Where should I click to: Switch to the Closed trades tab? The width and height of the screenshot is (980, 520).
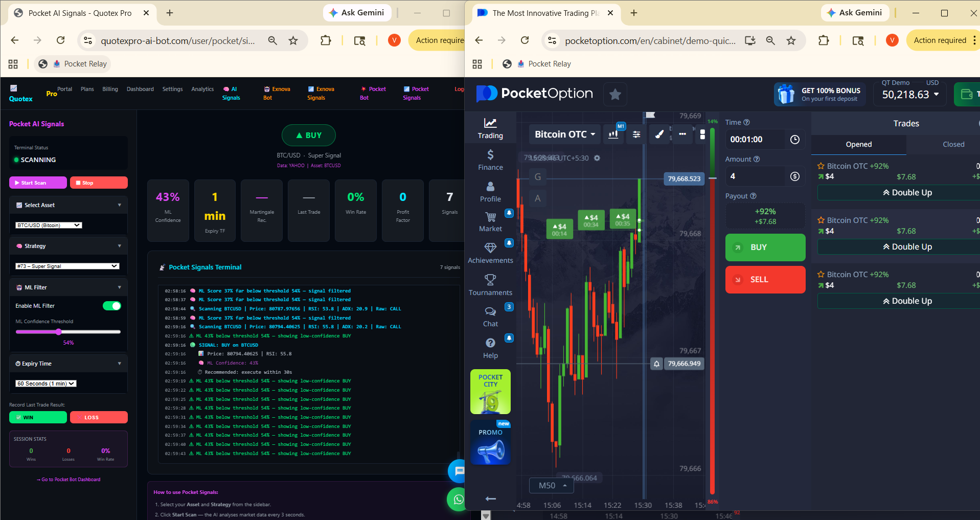(953, 144)
